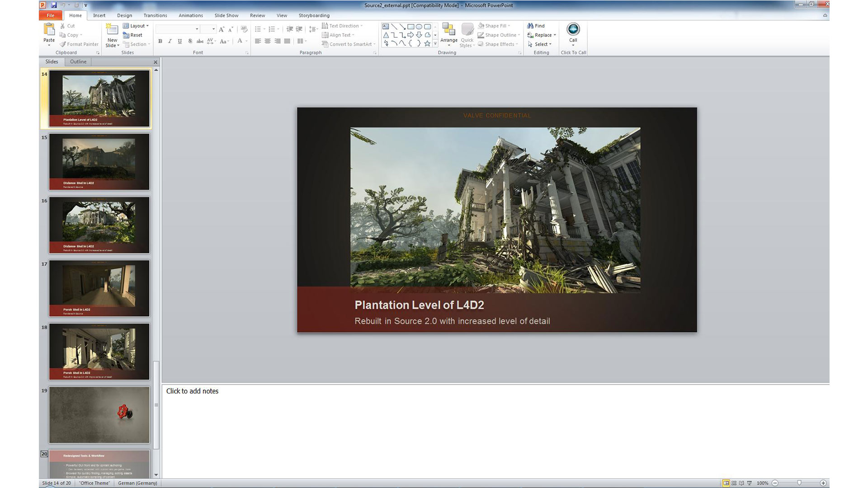
Task: Open the Layout dropdown
Action: [136, 26]
